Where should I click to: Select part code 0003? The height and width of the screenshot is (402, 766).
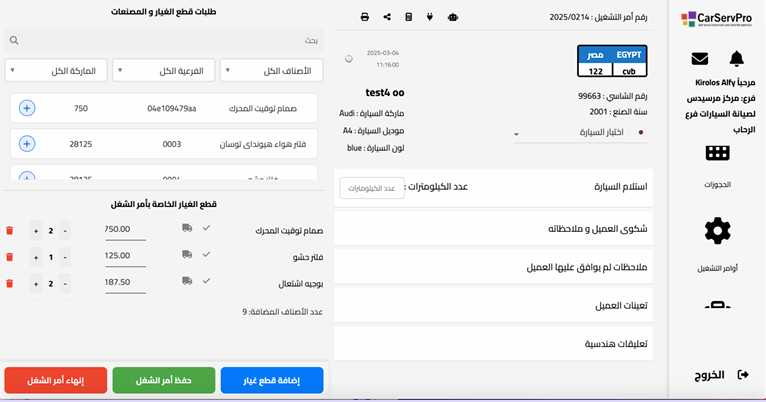point(171,144)
